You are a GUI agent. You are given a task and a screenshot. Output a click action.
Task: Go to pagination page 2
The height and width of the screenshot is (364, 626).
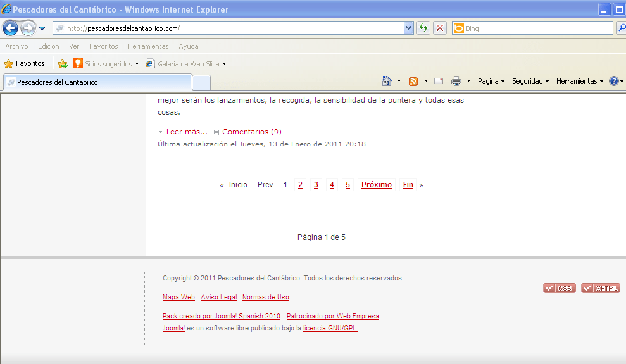click(300, 185)
